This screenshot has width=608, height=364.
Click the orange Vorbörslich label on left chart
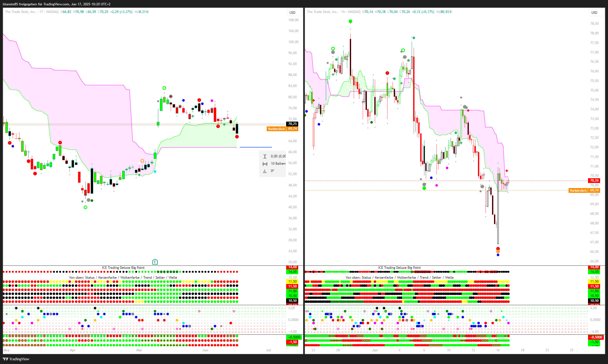click(276, 129)
